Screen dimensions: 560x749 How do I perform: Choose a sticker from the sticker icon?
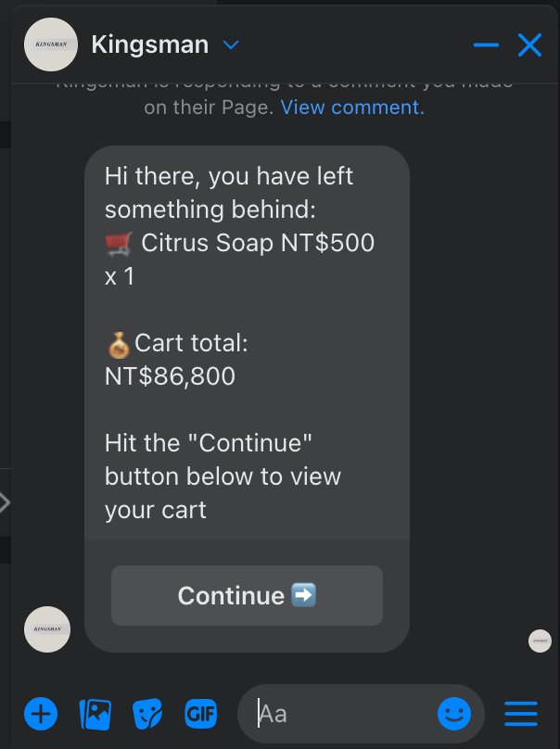[x=147, y=714]
